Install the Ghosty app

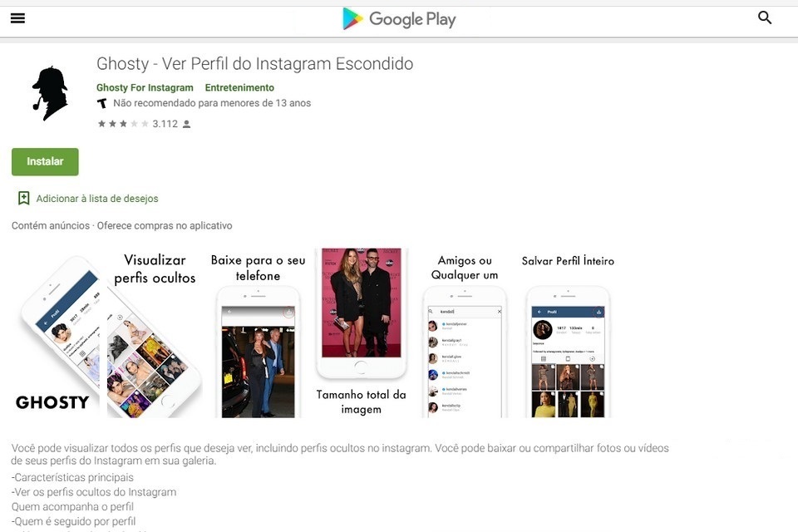click(45, 161)
